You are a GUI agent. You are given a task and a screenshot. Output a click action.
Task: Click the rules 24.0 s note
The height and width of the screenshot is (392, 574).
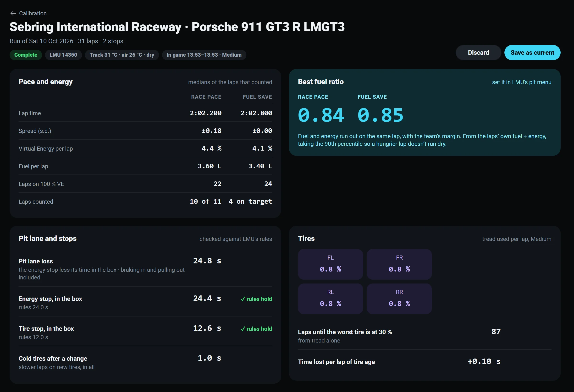[x=33, y=307]
